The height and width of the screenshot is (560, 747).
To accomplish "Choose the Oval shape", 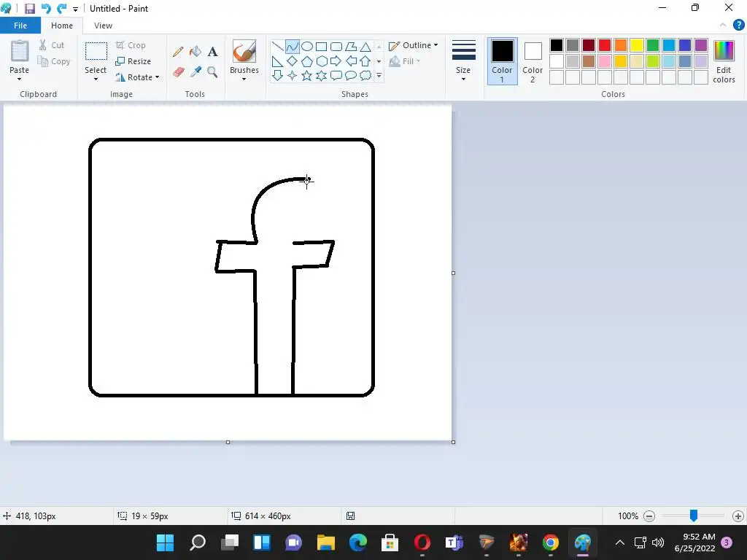I will click(x=307, y=46).
